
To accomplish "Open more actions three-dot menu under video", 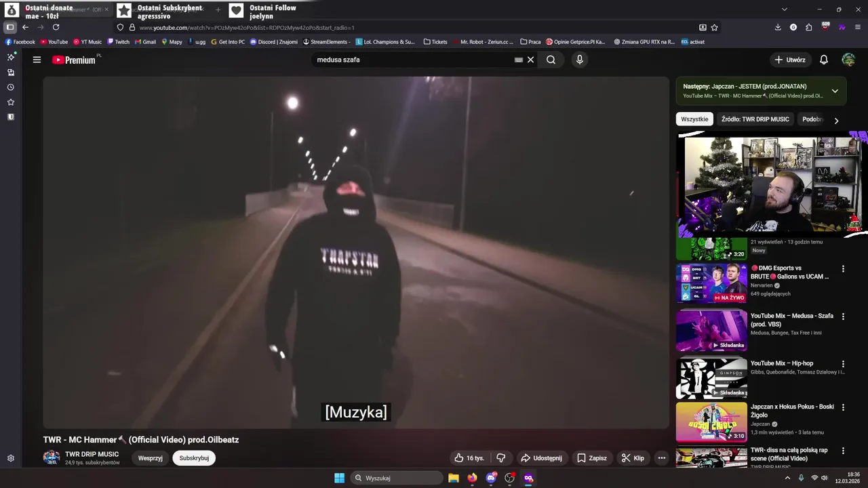I will click(x=662, y=458).
